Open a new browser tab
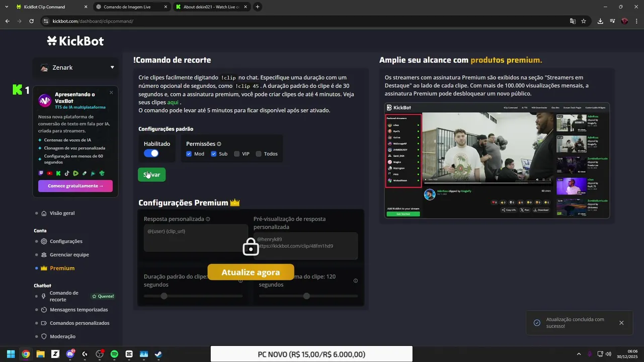 click(258, 7)
